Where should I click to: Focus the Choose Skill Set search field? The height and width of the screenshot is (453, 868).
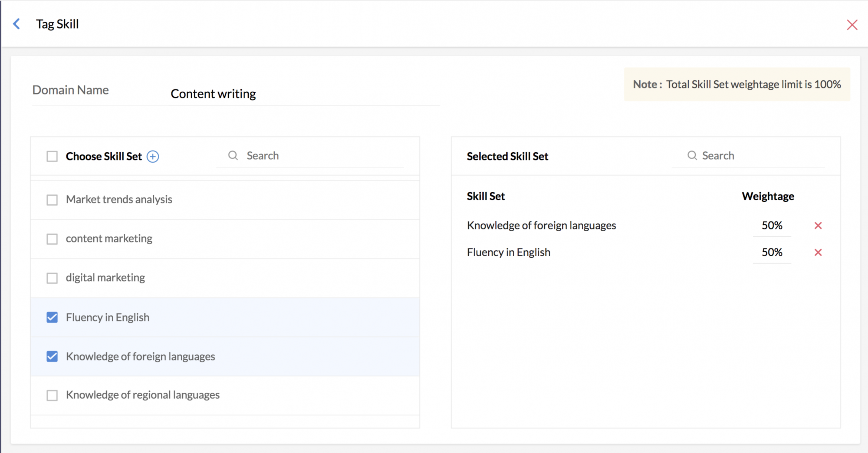(310, 156)
